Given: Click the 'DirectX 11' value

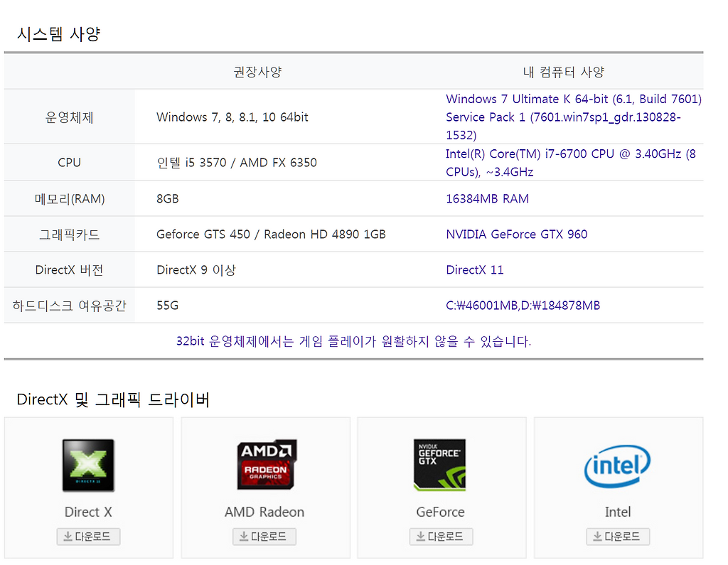Looking at the screenshot, I should (474, 270).
